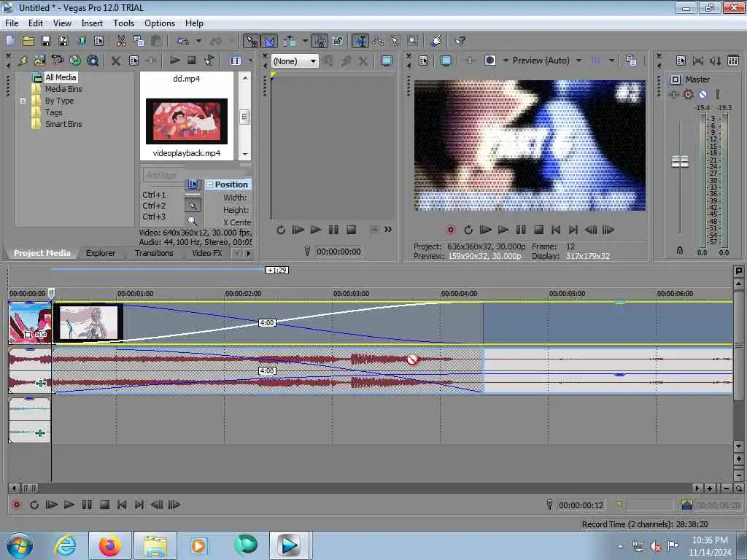Open the trimmer (None) media dropdown
This screenshot has width=747, height=560.
pos(312,61)
